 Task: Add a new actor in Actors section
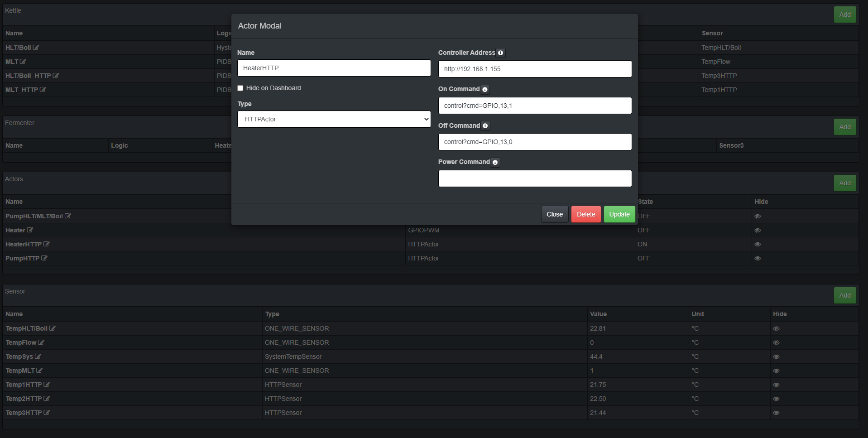(845, 183)
